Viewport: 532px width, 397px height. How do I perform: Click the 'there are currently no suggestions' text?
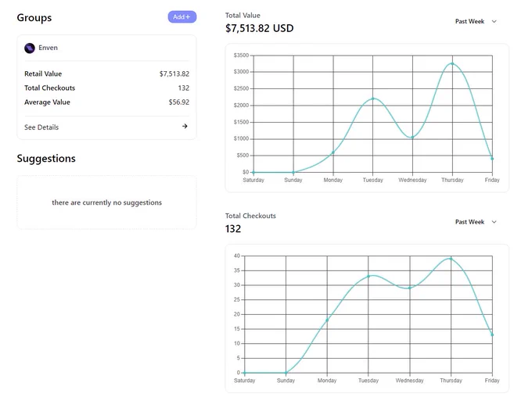107,202
